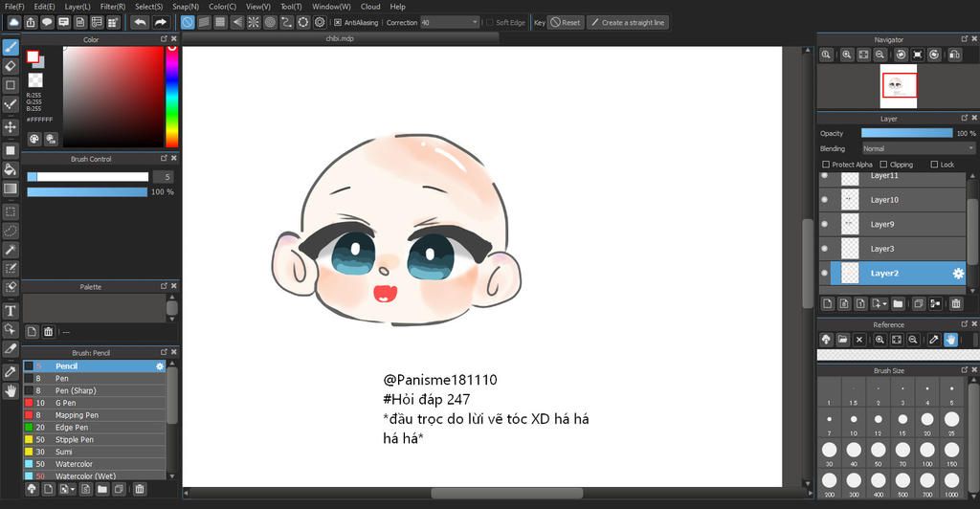Screen dimensions: 980x509
Task: Click the cloud save icon in toolbar
Action: coord(13,22)
